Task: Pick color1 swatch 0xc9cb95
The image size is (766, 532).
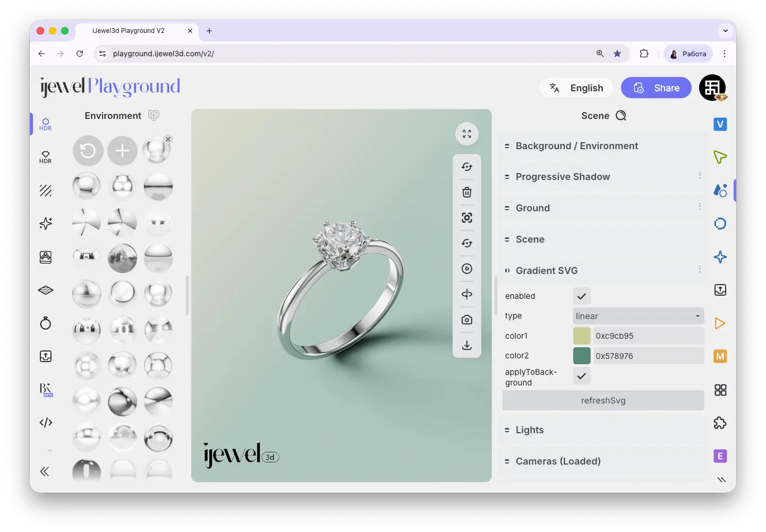Action: coord(582,336)
